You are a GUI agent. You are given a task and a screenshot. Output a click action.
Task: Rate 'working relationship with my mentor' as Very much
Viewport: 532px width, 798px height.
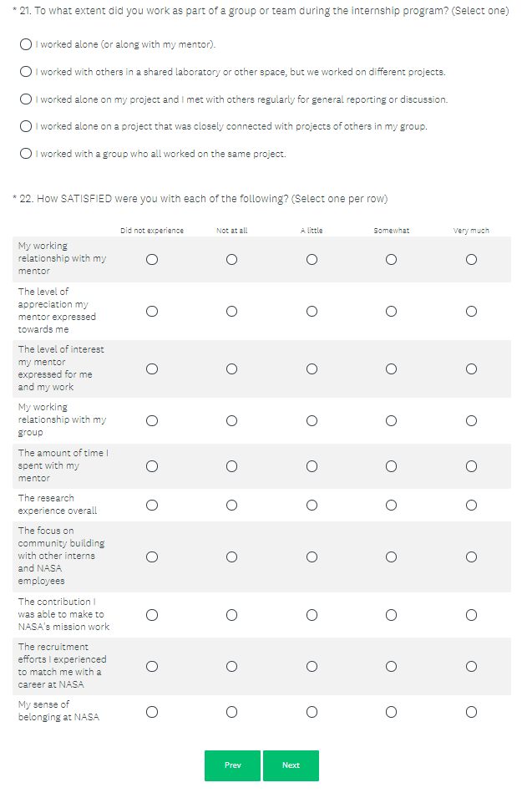pyautogui.click(x=471, y=260)
